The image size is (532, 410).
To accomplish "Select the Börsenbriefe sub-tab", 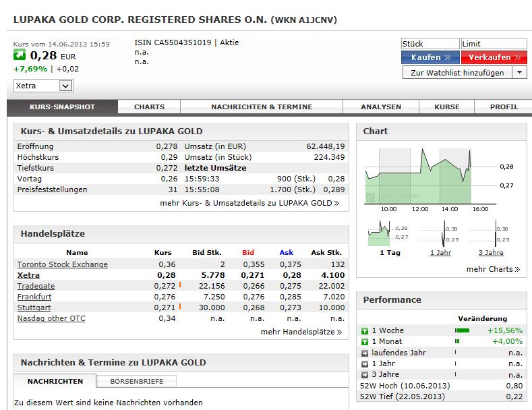I will pos(137,381).
